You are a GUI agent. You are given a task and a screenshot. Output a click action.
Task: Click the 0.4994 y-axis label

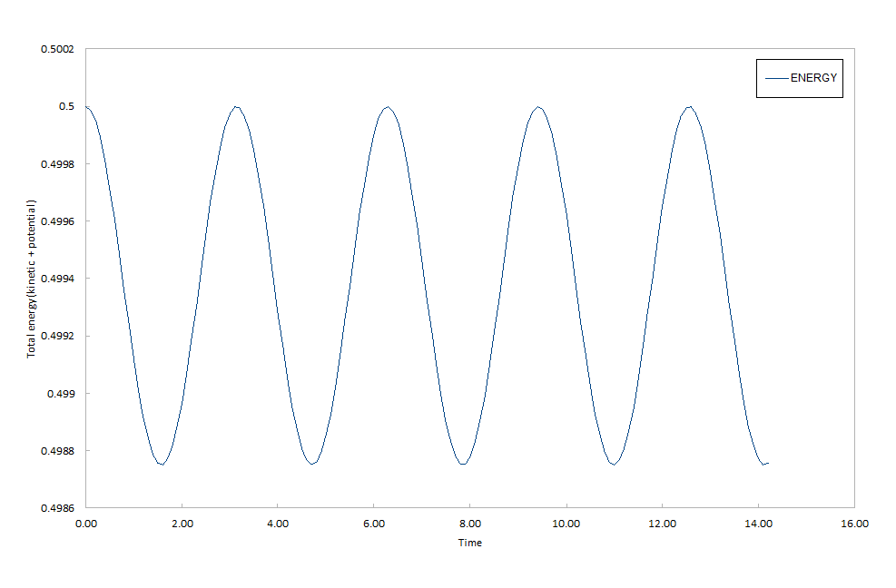[x=57, y=279]
